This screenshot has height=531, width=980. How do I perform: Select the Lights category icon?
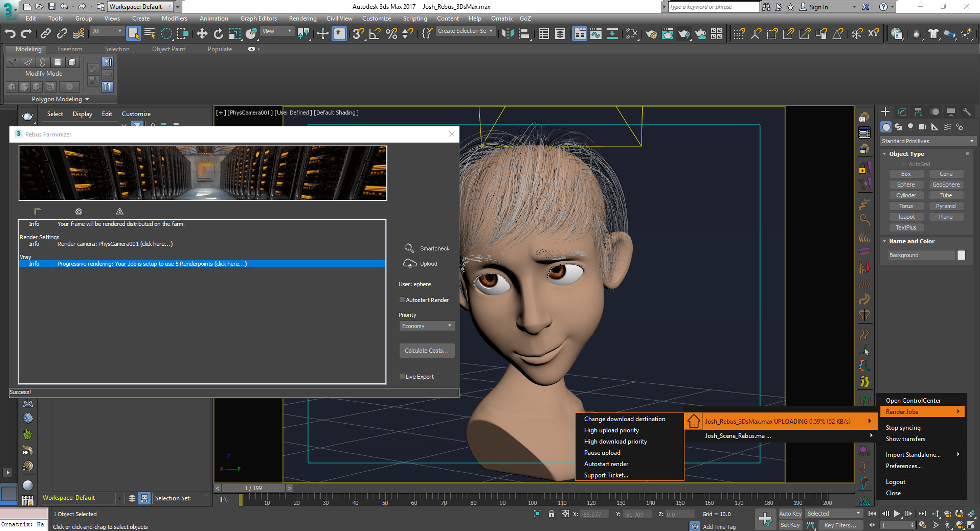[x=910, y=127]
